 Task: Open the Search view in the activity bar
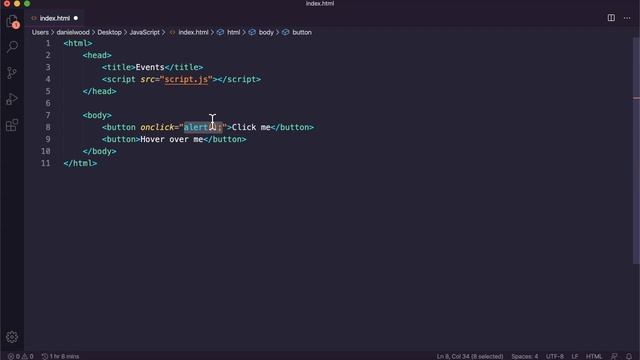tap(12, 47)
